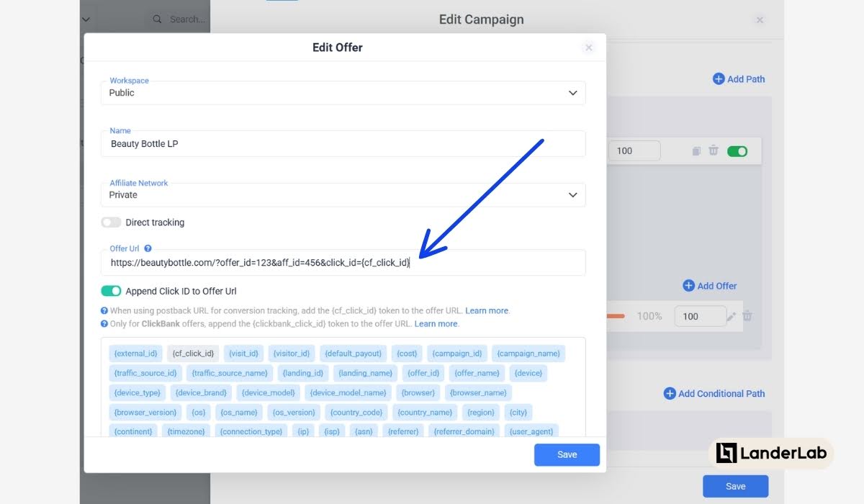The height and width of the screenshot is (504, 864).
Task: Close the Edit Offer dialog
Action: (x=588, y=48)
